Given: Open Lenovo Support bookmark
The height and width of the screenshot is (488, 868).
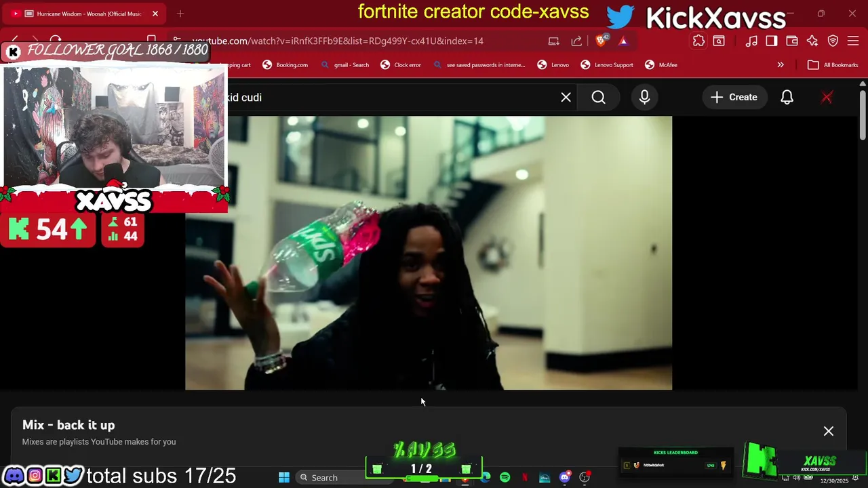Looking at the screenshot, I should 606,65.
